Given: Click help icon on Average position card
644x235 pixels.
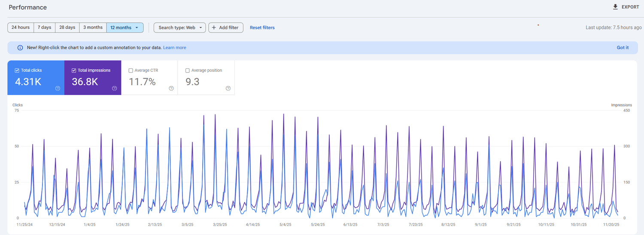Looking at the screenshot, I should 228,89.
